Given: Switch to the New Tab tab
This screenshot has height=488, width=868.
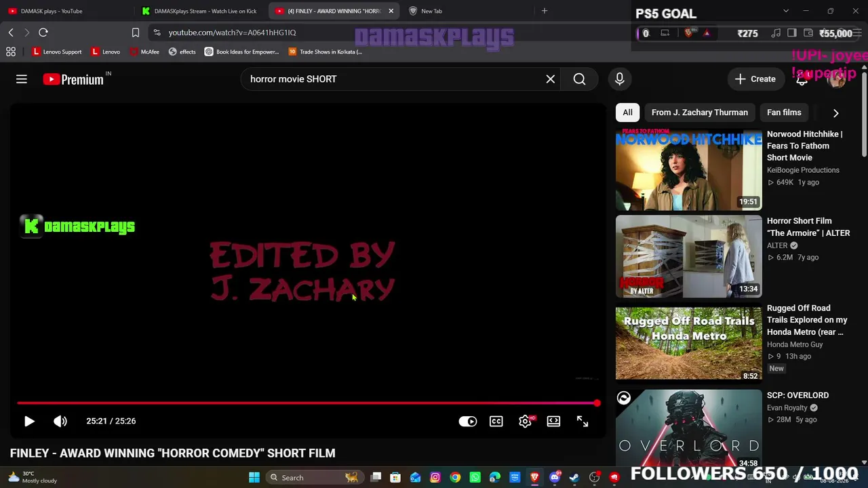Looking at the screenshot, I should pyautogui.click(x=468, y=11).
